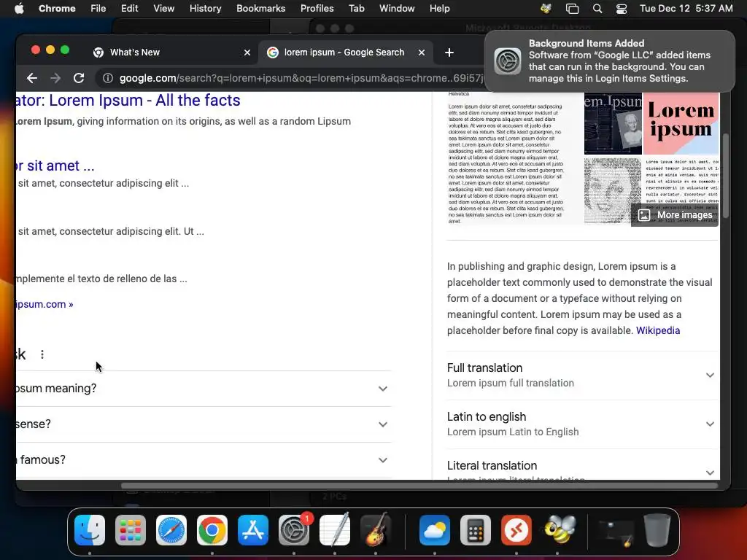Open the Profiles menu
The width and height of the screenshot is (747, 560).
(x=317, y=9)
